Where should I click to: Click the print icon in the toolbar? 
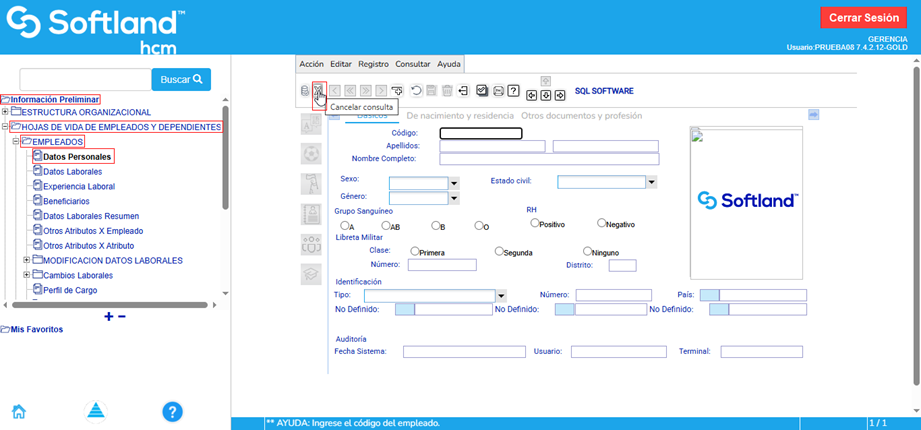pyautogui.click(x=498, y=91)
